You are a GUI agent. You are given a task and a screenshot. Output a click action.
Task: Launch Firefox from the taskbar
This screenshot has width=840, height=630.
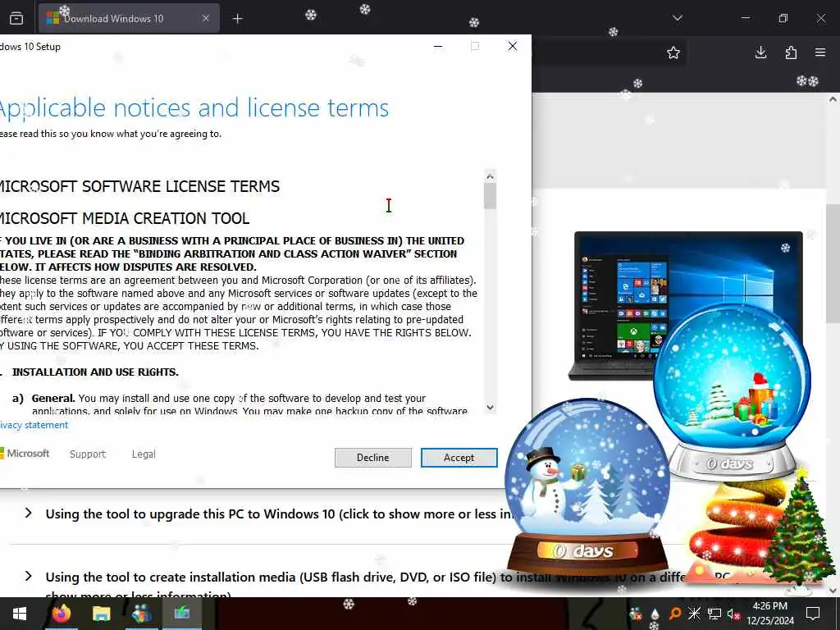(61, 614)
